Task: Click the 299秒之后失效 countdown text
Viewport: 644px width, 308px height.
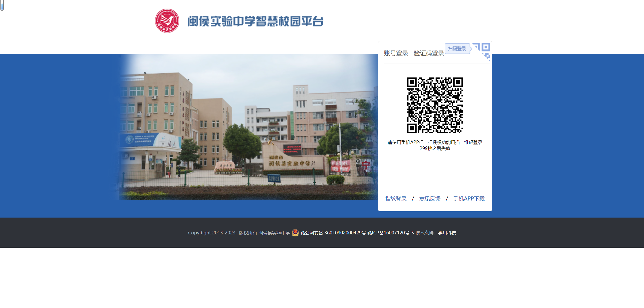Action: pyautogui.click(x=435, y=148)
